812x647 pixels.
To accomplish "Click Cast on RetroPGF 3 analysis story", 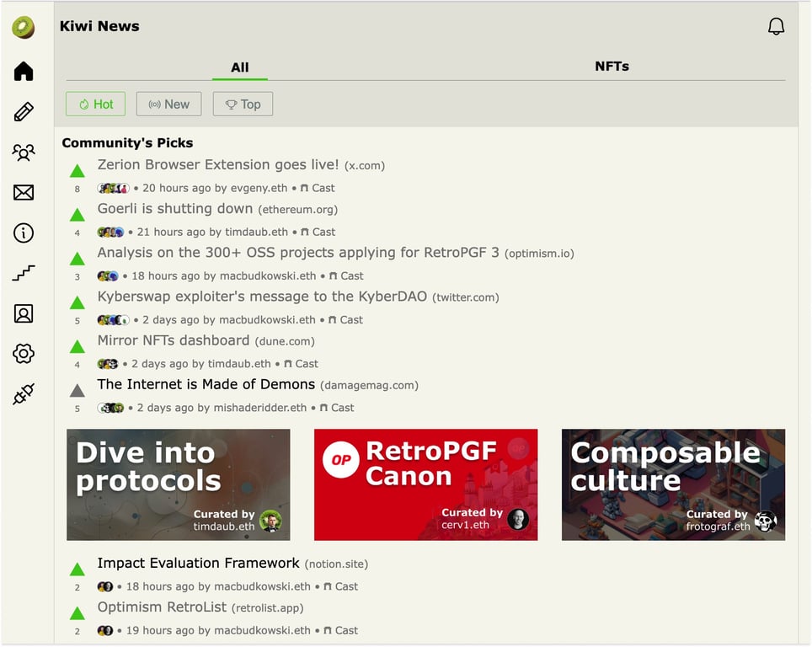I will pos(346,276).
